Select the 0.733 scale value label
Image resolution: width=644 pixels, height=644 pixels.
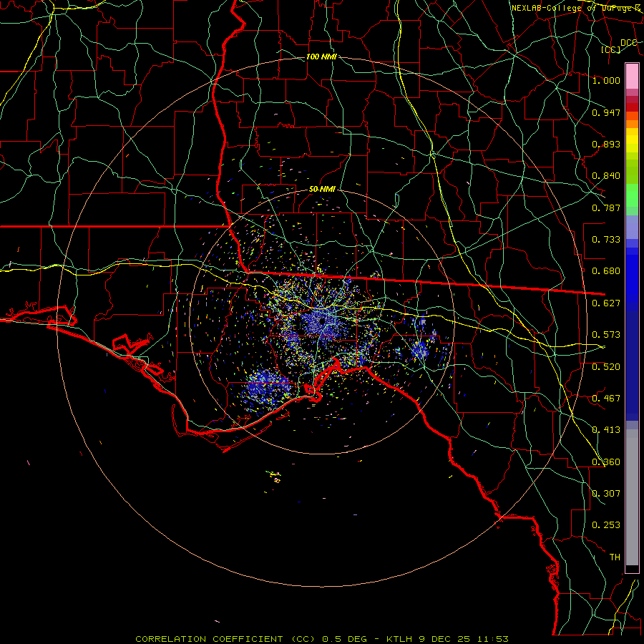tap(606, 240)
